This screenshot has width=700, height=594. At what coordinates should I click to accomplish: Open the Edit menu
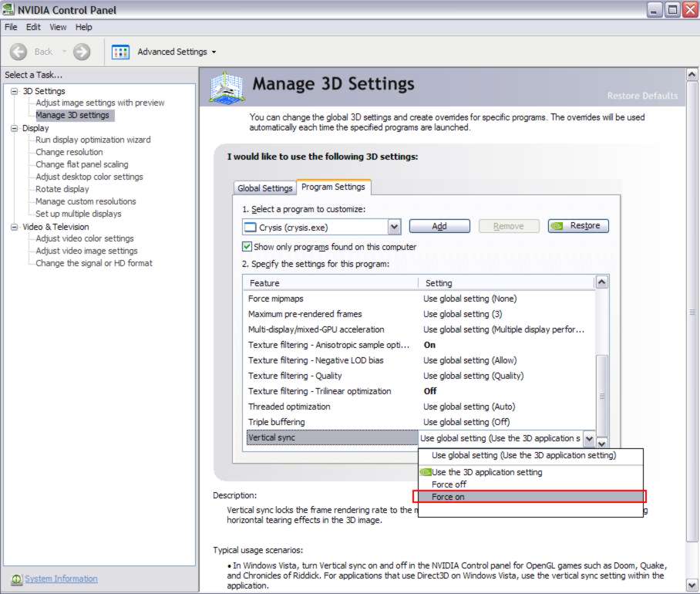coord(33,27)
